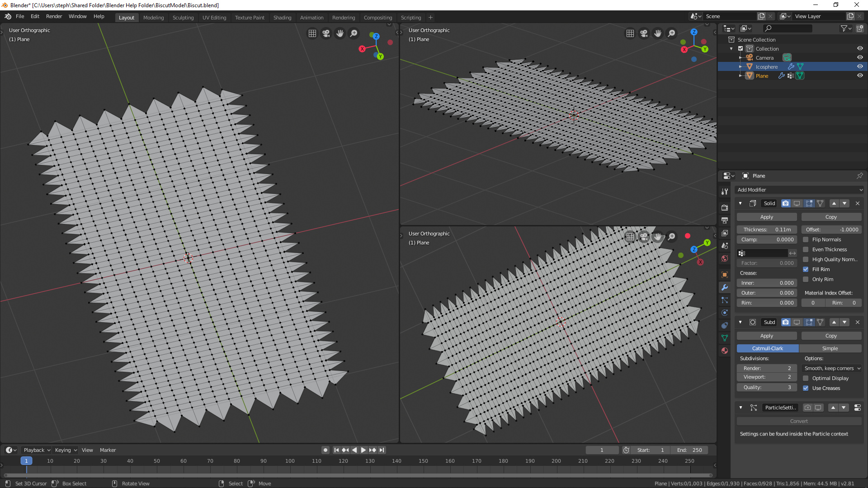
Task: Collapse the ParticleSettings modifier panel
Action: (741, 408)
